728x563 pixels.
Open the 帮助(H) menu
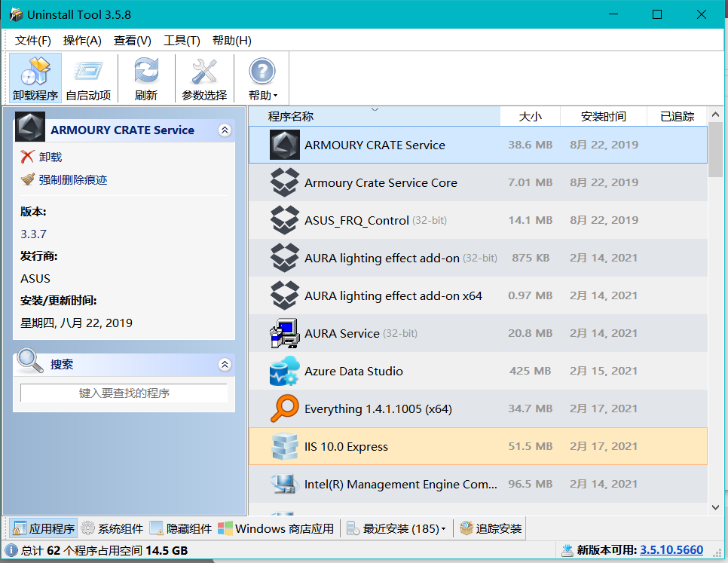(231, 41)
